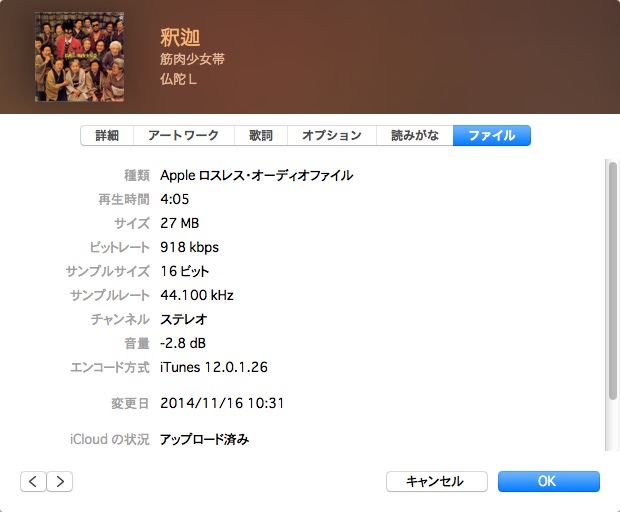The width and height of the screenshot is (620, 512).
Task: Select the 歌詞 tab
Action: 261,136
